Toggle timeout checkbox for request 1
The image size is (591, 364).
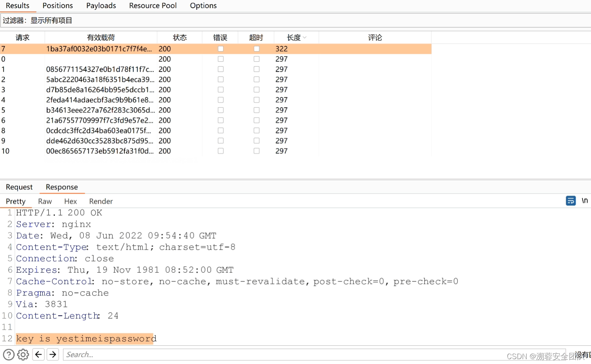[x=256, y=69]
